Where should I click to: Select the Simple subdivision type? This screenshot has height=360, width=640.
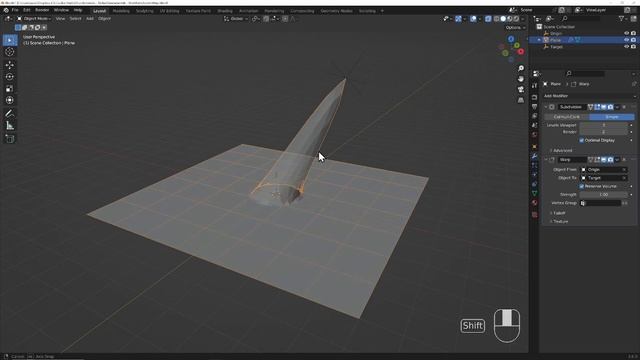coord(612,117)
